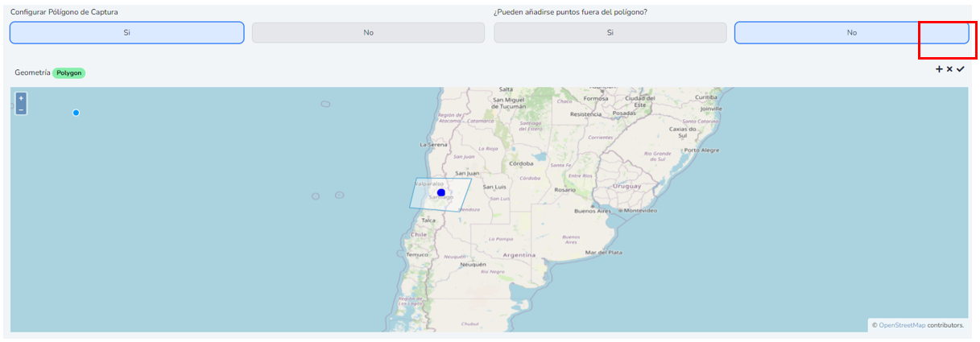980x342 pixels.
Task: Click the plus icon to add geometry
Action: pos(939,69)
